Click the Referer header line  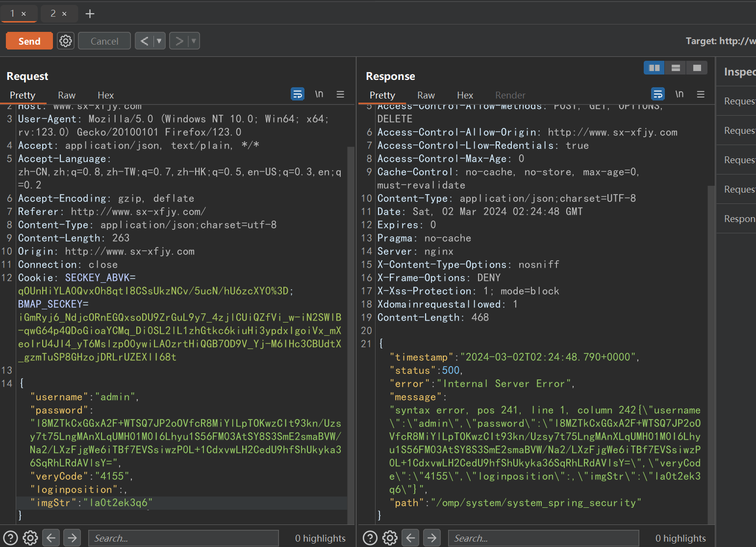click(x=112, y=212)
